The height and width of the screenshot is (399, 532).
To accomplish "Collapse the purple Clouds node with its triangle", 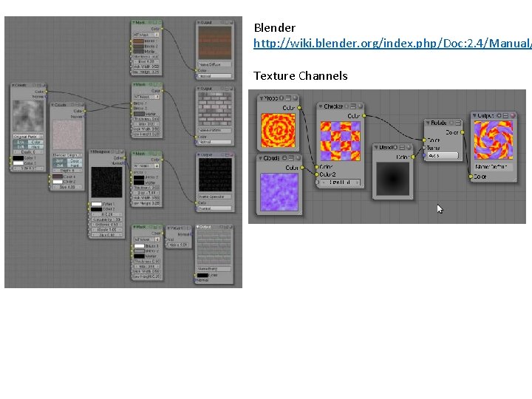I will (x=261, y=158).
